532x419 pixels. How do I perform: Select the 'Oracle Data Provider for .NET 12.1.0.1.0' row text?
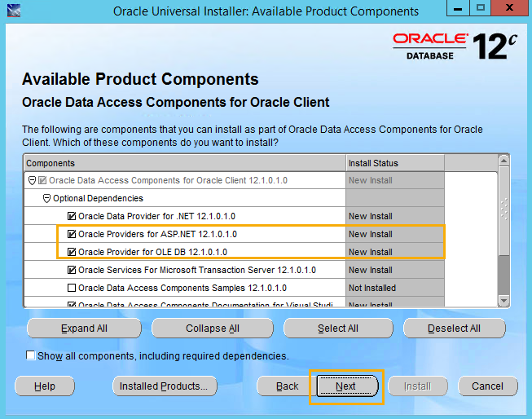(156, 216)
